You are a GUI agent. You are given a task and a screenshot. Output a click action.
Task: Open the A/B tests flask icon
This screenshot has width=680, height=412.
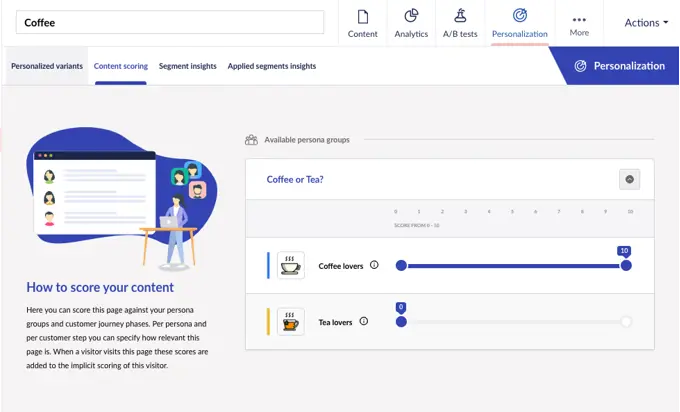460,17
